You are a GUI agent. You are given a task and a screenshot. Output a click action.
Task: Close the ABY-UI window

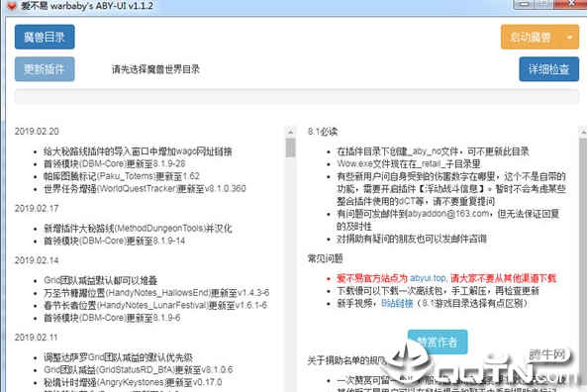coord(571,4)
